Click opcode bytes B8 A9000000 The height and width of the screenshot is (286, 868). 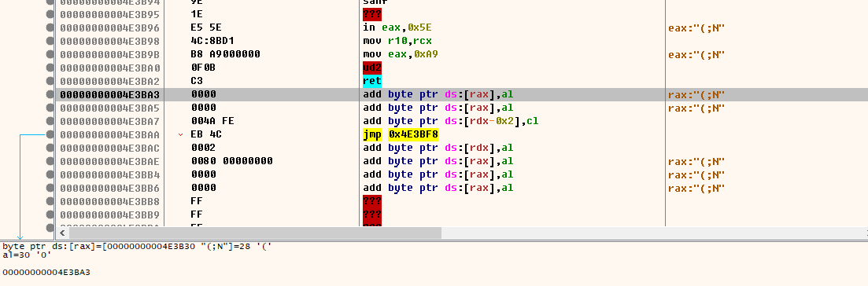(225, 54)
